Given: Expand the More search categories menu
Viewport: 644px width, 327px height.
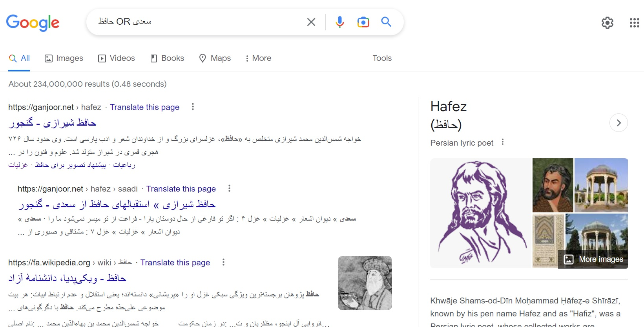Looking at the screenshot, I should [258, 58].
